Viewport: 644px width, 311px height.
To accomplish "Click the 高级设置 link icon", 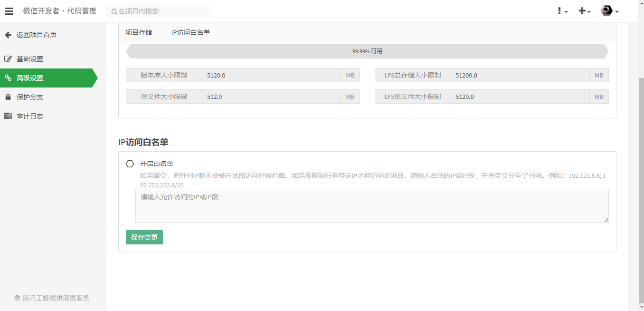I will click(x=8, y=78).
